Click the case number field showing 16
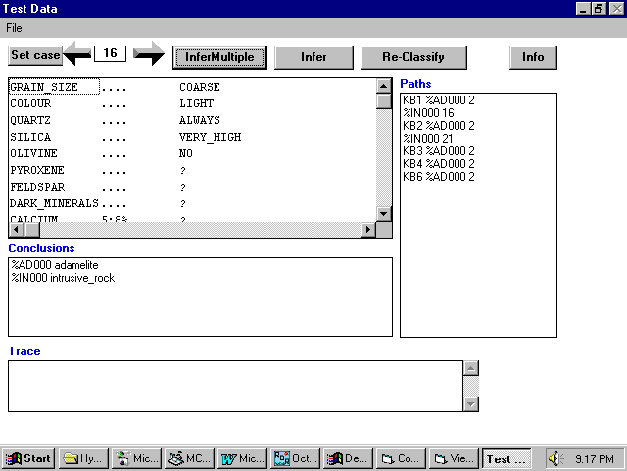This screenshot has height=471, width=627. click(109, 51)
